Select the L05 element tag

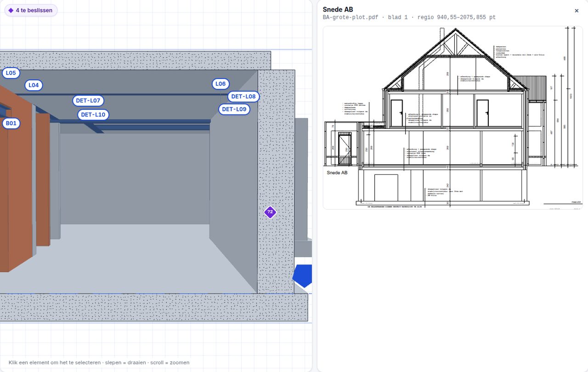click(x=11, y=73)
